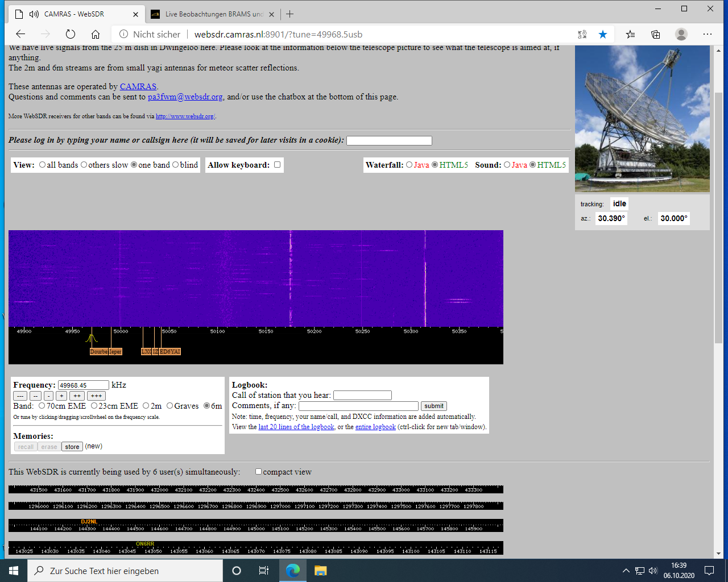Close the CAMRAS - WebSDR tab
Screen dimensions: 728x582
[x=135, y=14]
